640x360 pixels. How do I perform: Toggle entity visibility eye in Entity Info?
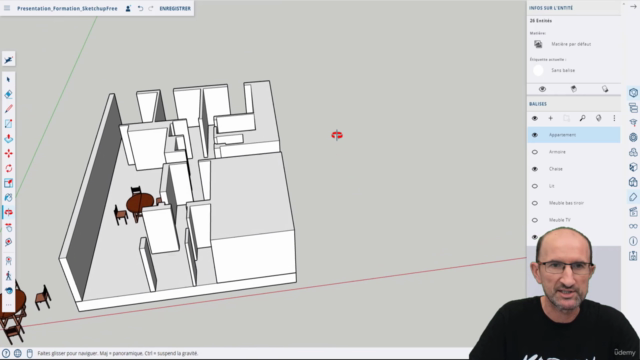tap(542, 89)
